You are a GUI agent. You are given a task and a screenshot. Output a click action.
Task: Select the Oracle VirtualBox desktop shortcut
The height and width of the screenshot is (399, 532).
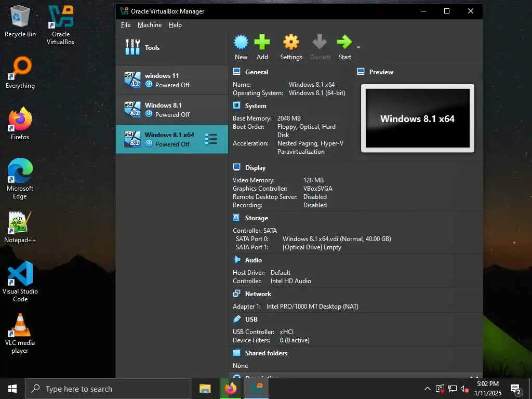61,25
